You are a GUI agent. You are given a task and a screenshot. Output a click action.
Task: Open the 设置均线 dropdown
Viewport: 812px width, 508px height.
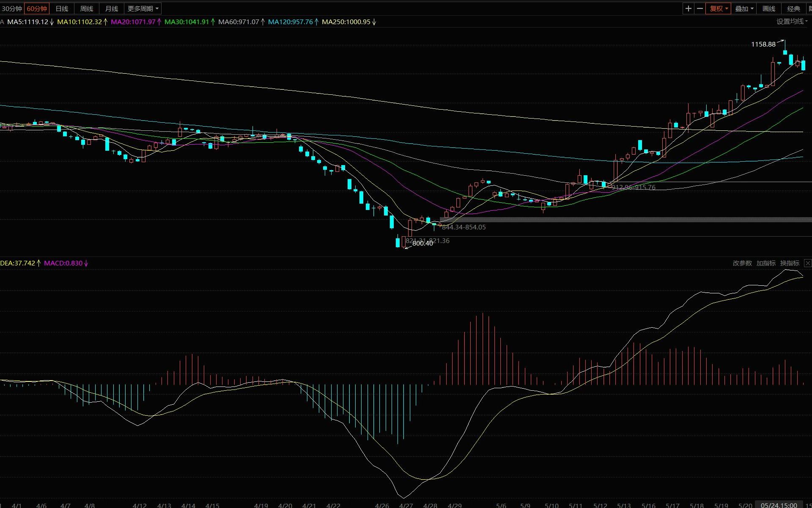click(792, 21)
